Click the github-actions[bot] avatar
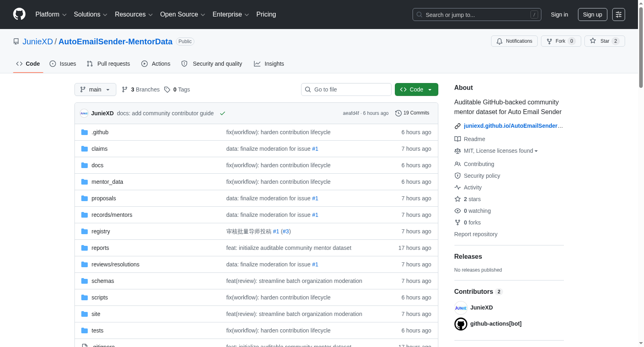 coord(461,324)
